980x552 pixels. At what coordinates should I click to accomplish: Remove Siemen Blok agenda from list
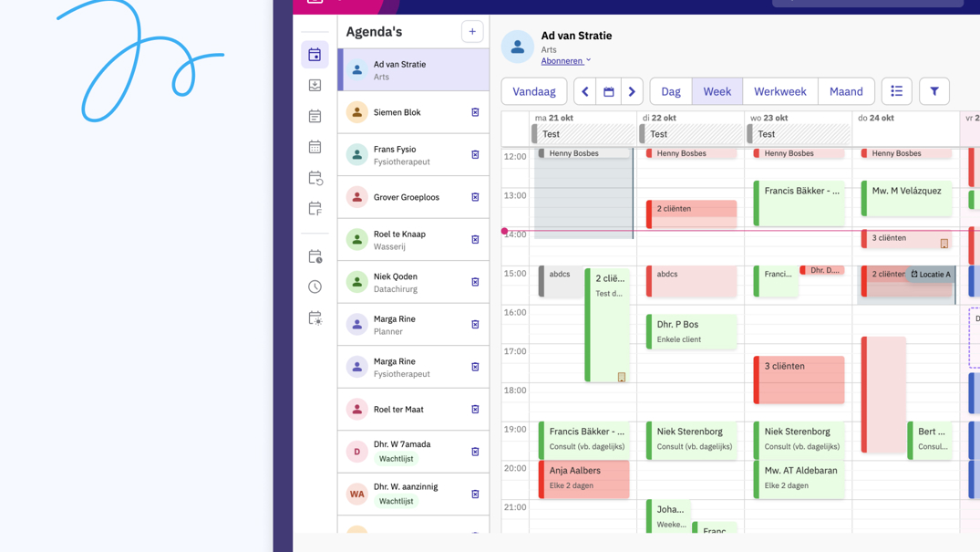tap(475, 112)
